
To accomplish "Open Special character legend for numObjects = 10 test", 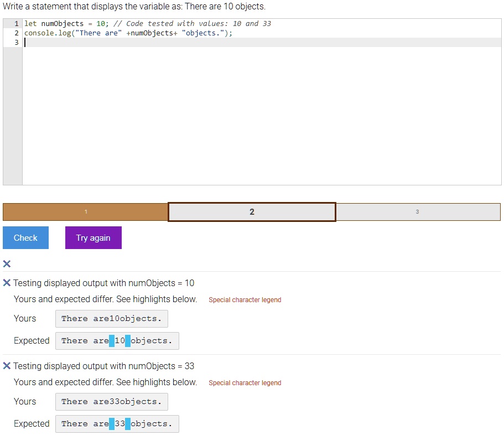I will click(x=245, y=300).
